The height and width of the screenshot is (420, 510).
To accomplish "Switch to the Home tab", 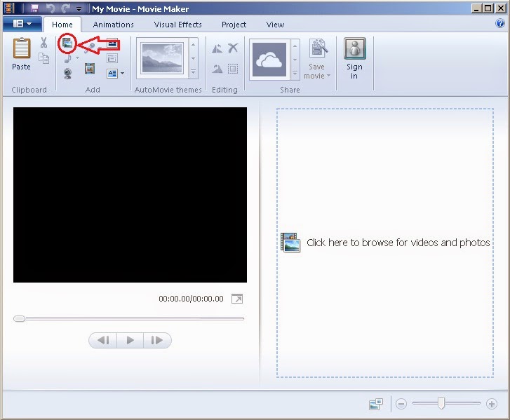I will (x=62, y=25).
